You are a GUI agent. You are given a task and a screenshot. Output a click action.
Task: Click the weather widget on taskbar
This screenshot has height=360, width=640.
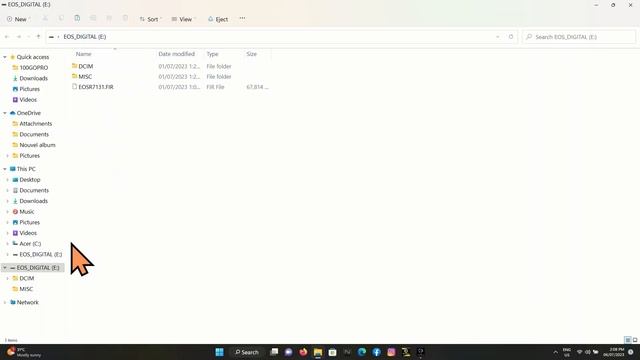pyautogui.click(x=24, y=352)
